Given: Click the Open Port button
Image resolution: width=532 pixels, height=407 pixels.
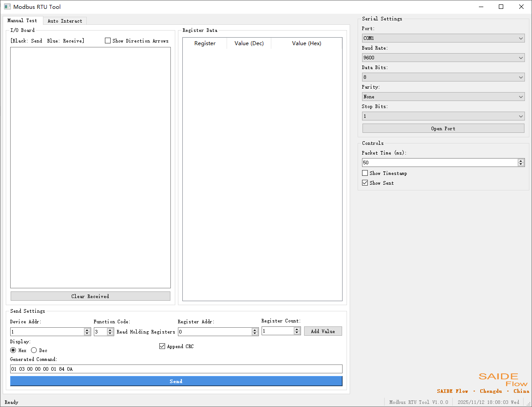Looking at the screenshot, I should [x=443, y=128].
